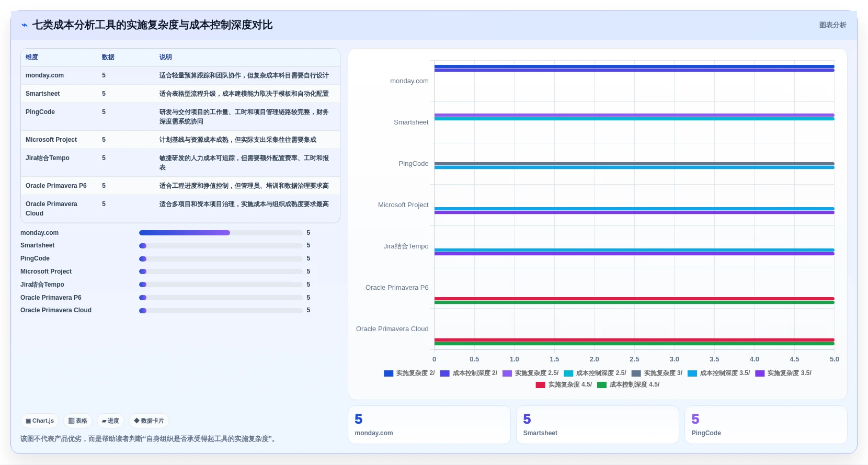Open the PingCode data card

coord(766,425)
